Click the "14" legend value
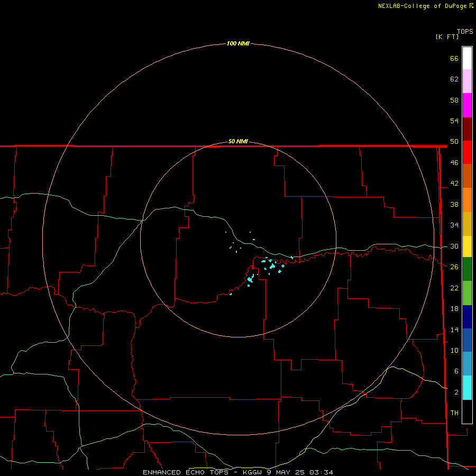 coord(454,329)
